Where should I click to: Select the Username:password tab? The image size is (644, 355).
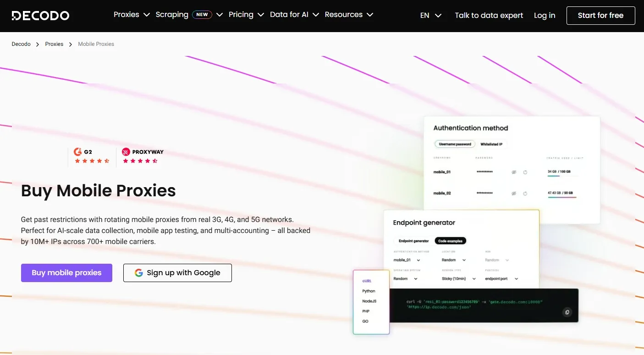pyautogui.click(x=455, y=144)
